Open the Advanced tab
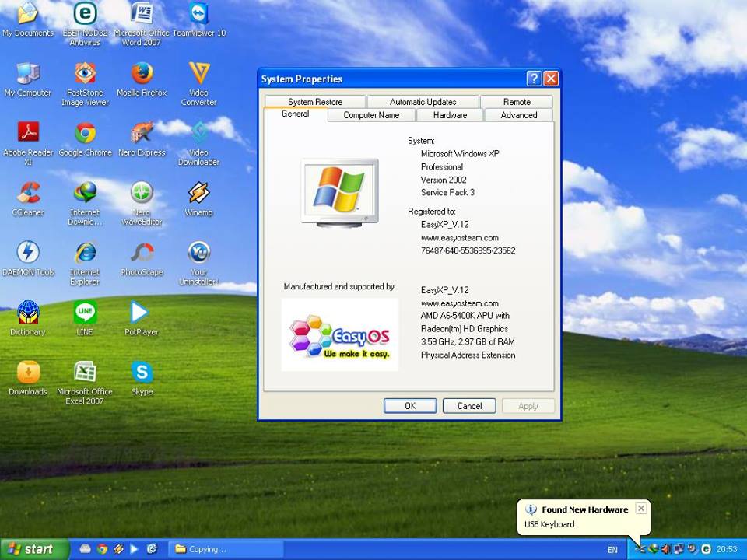This screenshot has height=560, width=747. point(518,115)
